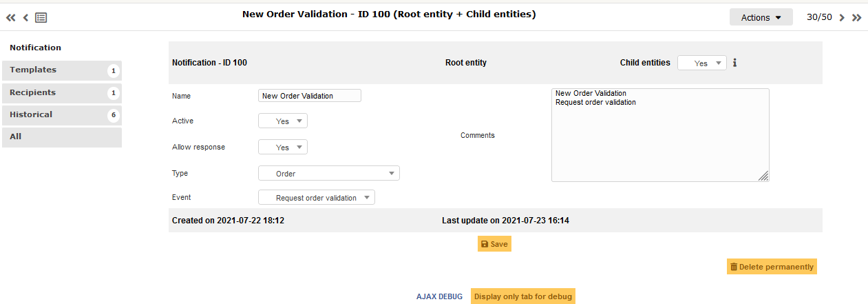Click the Root entity label
The height and width of the screenshot is (304, 868).
[466, 63]
